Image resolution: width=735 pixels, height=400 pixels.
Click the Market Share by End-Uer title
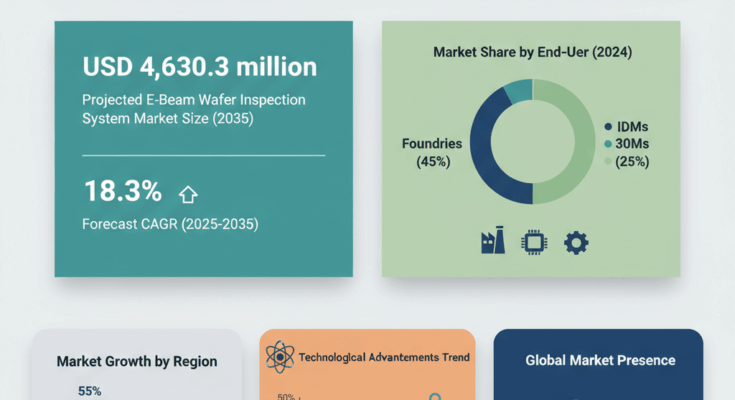tap(533, 51)
